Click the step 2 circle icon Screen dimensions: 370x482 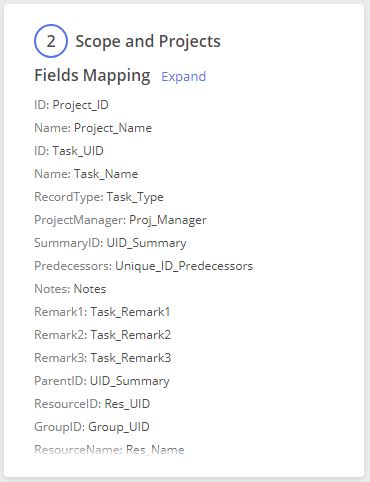point(51,41)
